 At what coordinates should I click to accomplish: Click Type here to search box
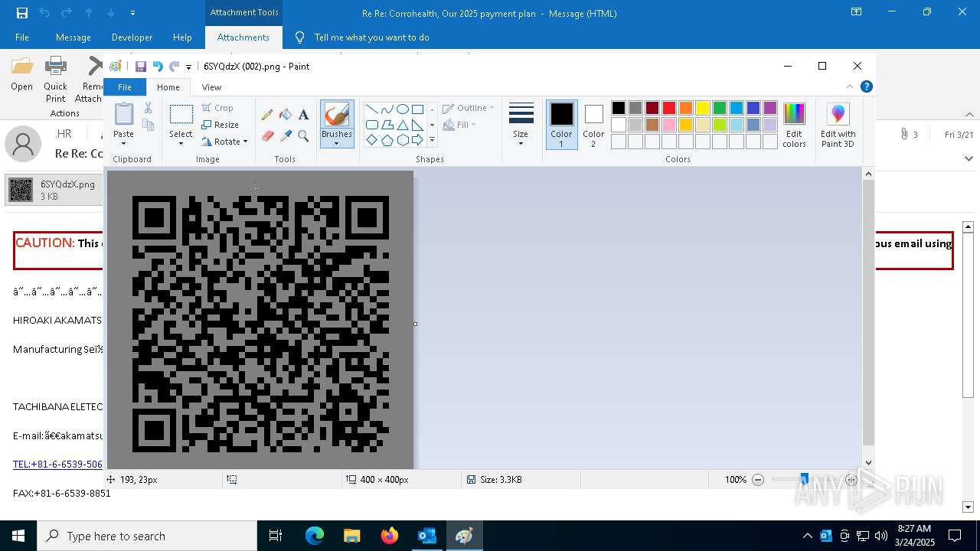147,536
